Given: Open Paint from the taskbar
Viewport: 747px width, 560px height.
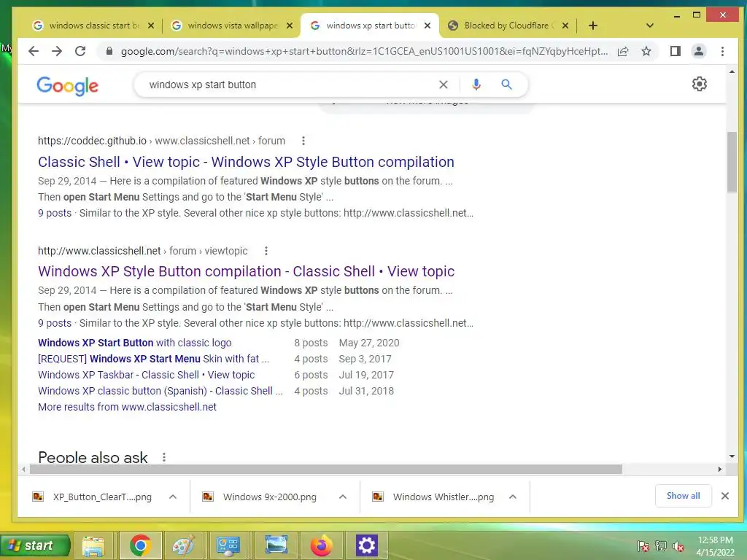Looking at the screenshot, I should pyautogui.click(x=183, y=545).
